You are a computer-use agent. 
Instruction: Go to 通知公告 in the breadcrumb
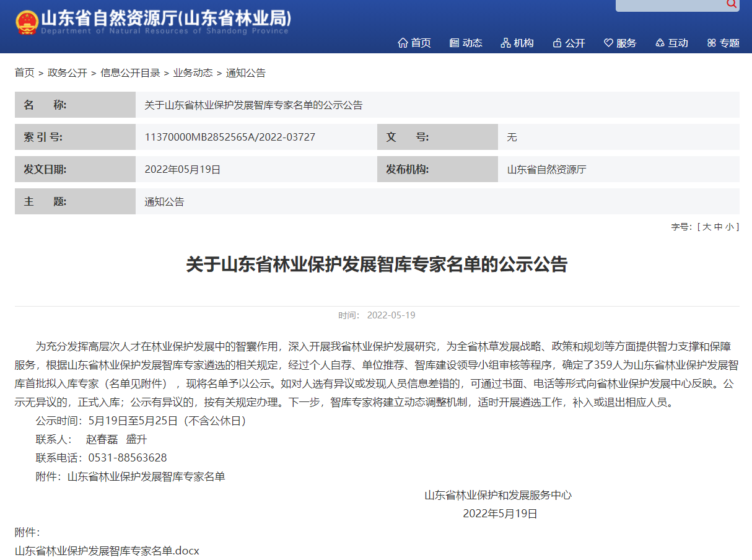246,73
